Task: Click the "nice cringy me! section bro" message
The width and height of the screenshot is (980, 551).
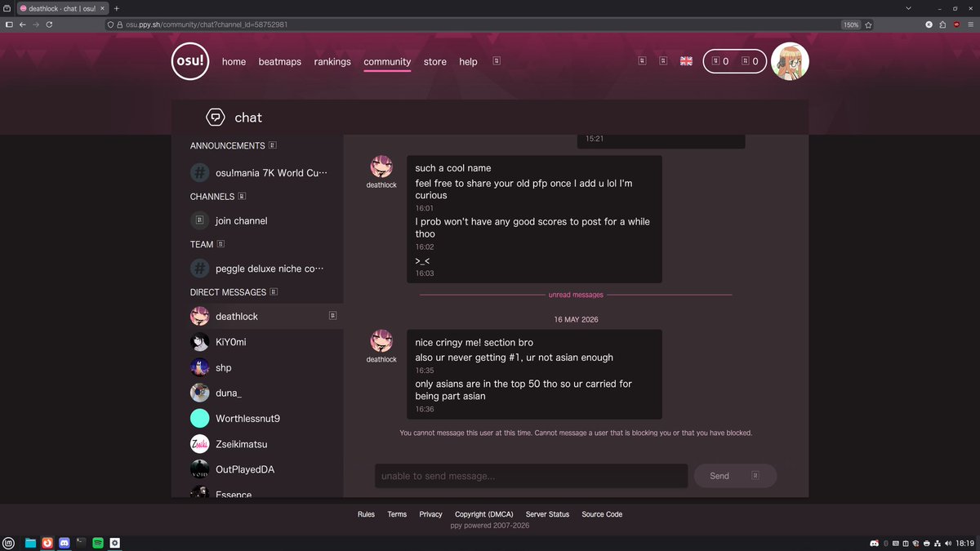Action: point(474,343)
